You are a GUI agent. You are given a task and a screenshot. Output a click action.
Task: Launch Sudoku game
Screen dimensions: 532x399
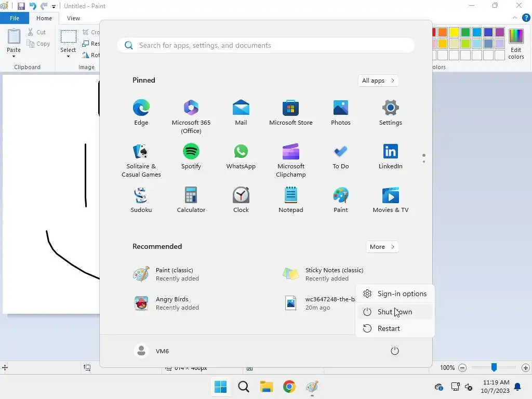pos(141,200)
